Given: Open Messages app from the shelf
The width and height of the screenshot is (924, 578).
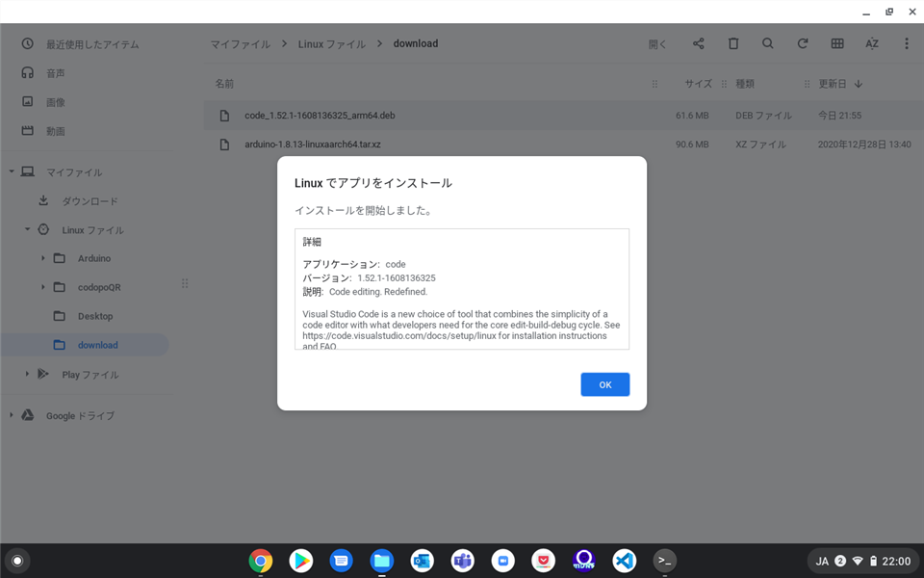Looking at the screenshot, I should point(341,561).
